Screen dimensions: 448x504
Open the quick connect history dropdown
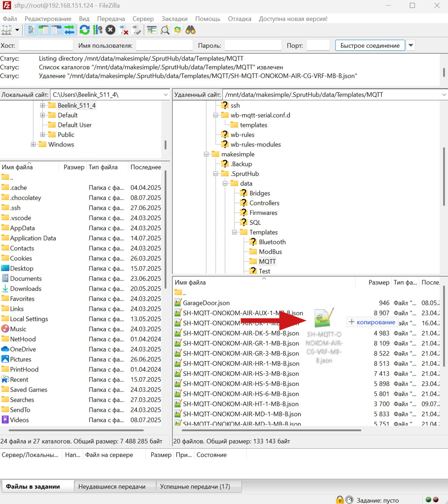tap(411, 45)
